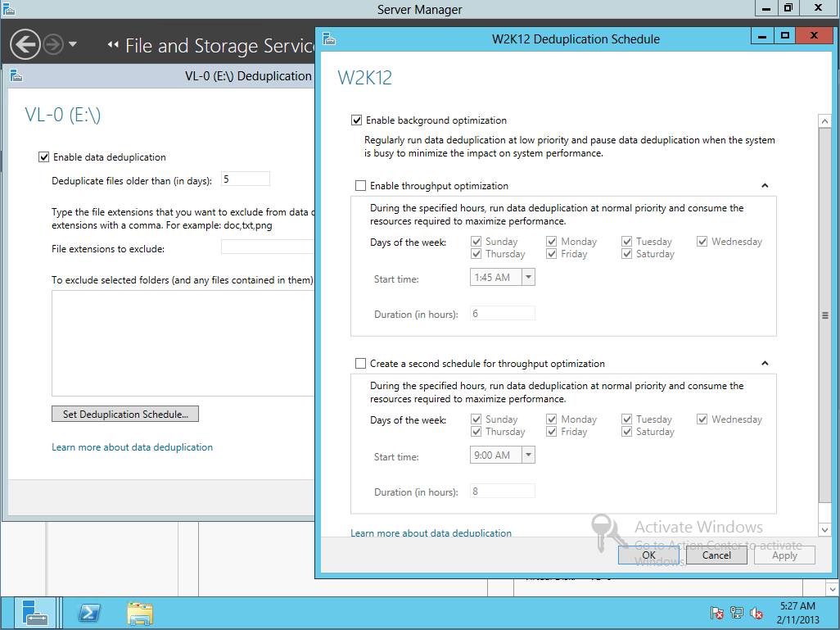Click scroll down arrow of Server Manager window
Image resolution: width=840 pixels, height=630 pixels.
(x=832, y=589)
